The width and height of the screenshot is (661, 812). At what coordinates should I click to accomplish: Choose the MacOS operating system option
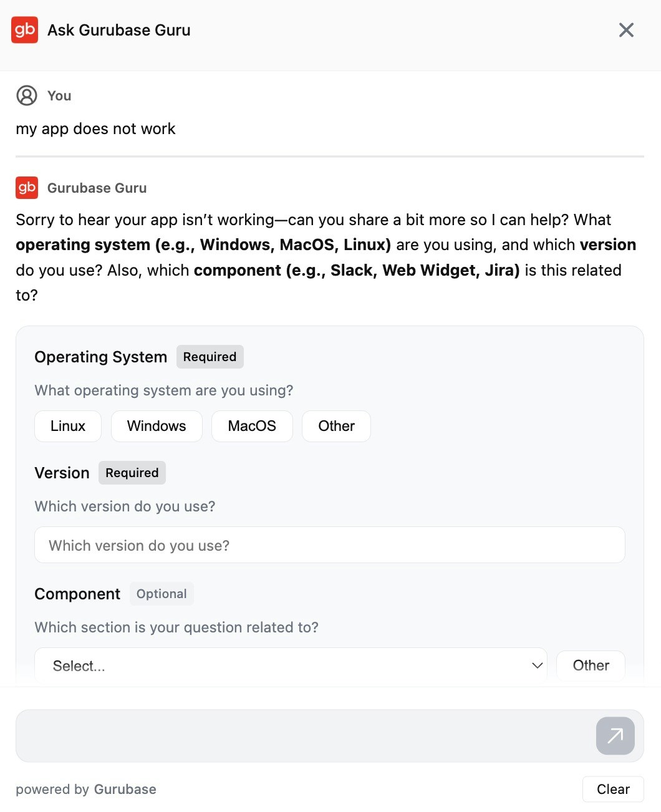tap(252, 426)
